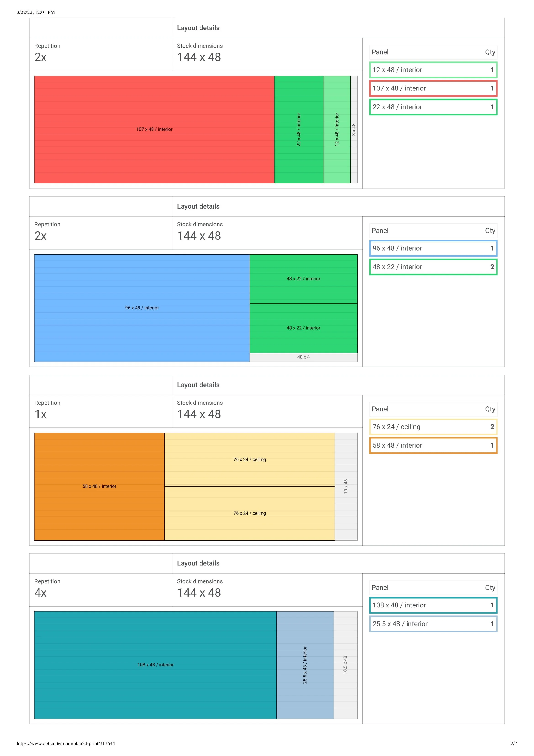This screenshot has width=534, height=756.
Task: Click the 10 x 48 waste strip
Action: pyautogui.click(x=346, y=486)
